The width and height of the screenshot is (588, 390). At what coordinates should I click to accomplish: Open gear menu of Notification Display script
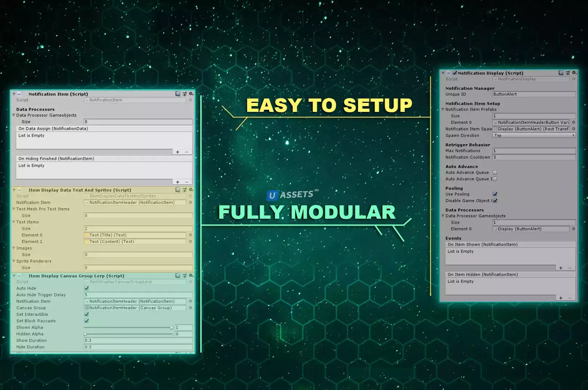click(574, 73)
